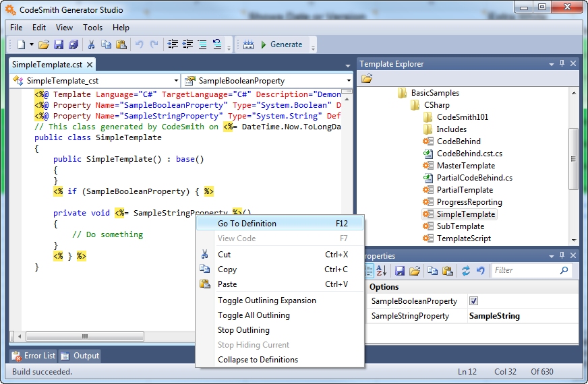
Task: Open the Output tab
Action: [x=80, y=356]
